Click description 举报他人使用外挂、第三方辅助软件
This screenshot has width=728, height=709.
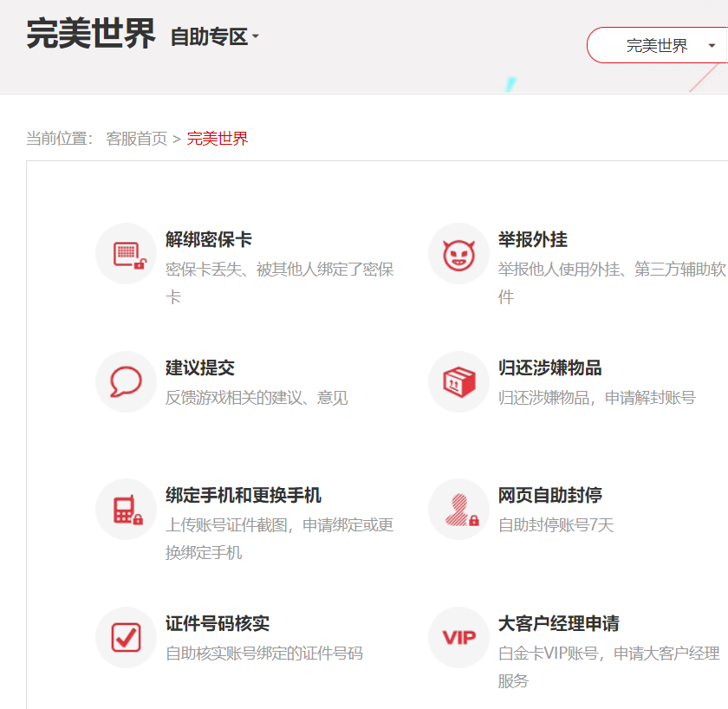(612, 283)
